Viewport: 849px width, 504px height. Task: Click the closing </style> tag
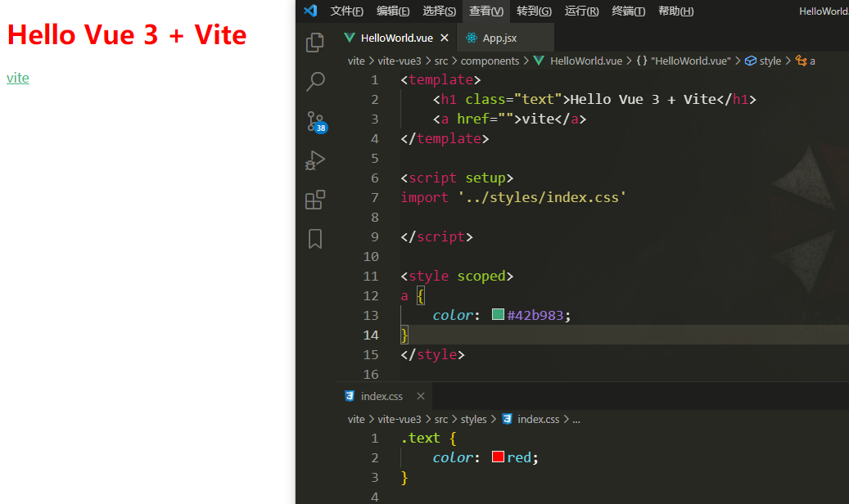pos(432,354)
